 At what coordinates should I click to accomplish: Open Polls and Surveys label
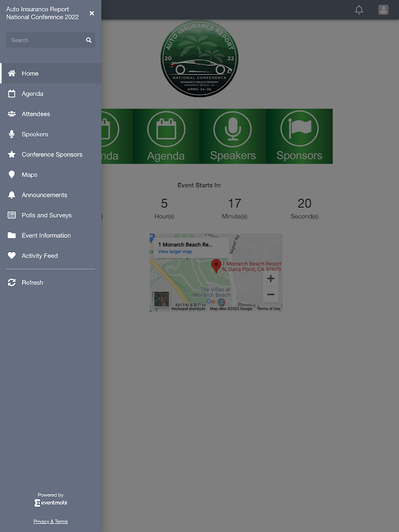pyautogui.click(x=47, y=215)
